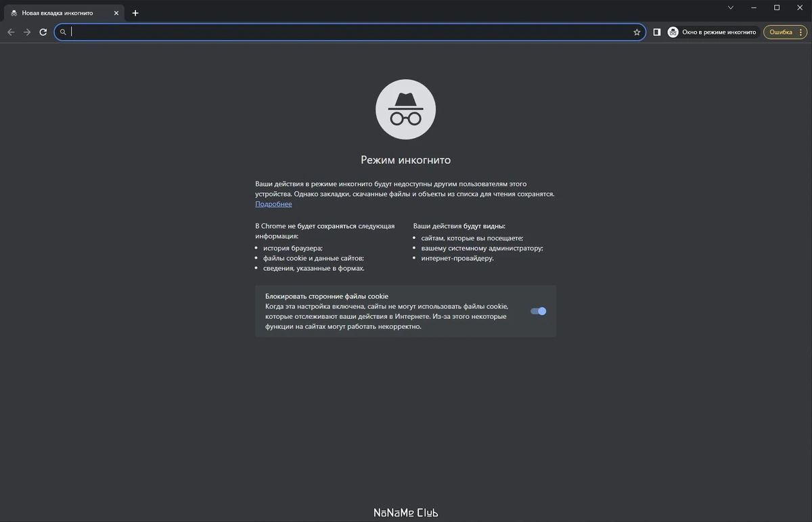Reload the page with the refresh icon
812x522 pixels.
coord(43,32)
